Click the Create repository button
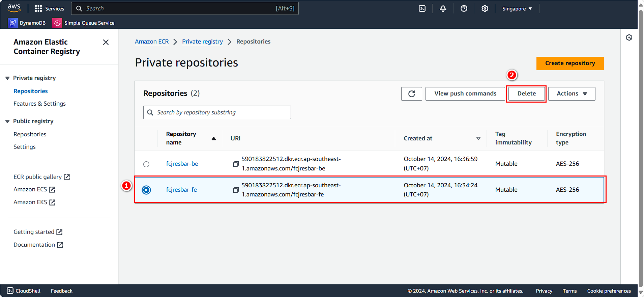This screenshot has height=297, width=644. tap(570, 63)
